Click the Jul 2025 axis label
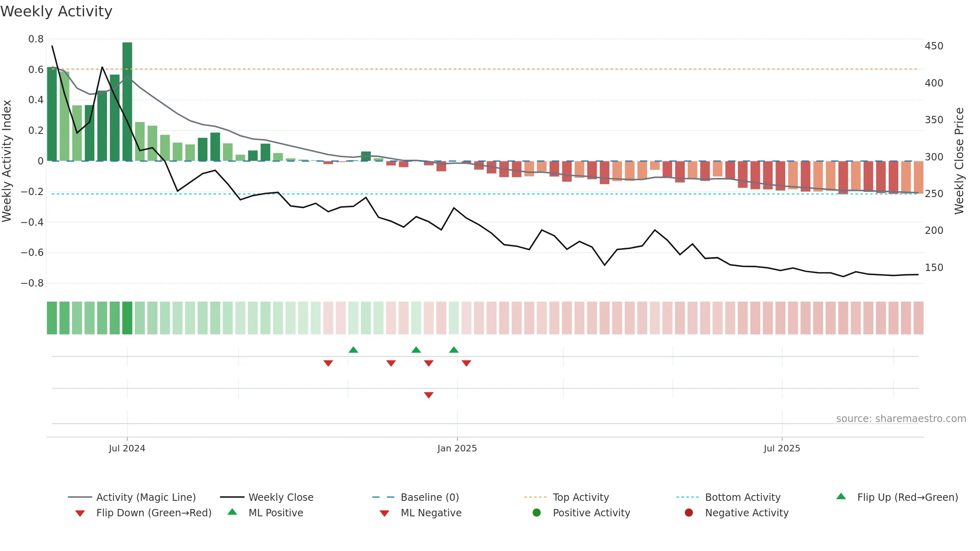Image resolution: width=980 pixels, height=551 pixels. (x=782, y=448)
